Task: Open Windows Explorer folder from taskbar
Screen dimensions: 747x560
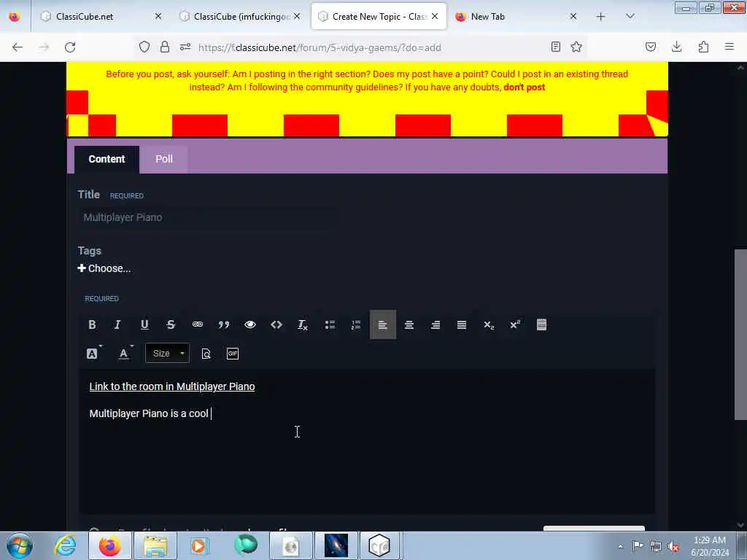Action: pos(155,545)
